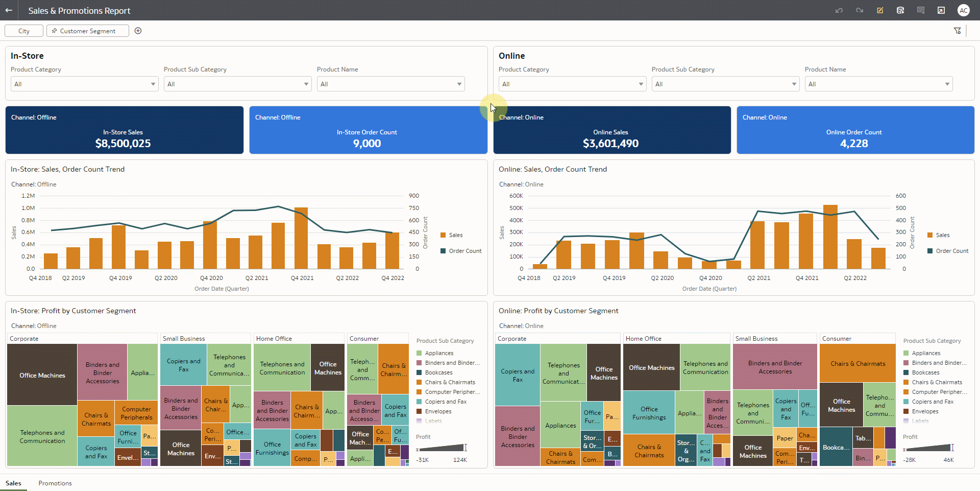Click the back arrow next to the title
The image size is (980, 491).
pos(10,10)
